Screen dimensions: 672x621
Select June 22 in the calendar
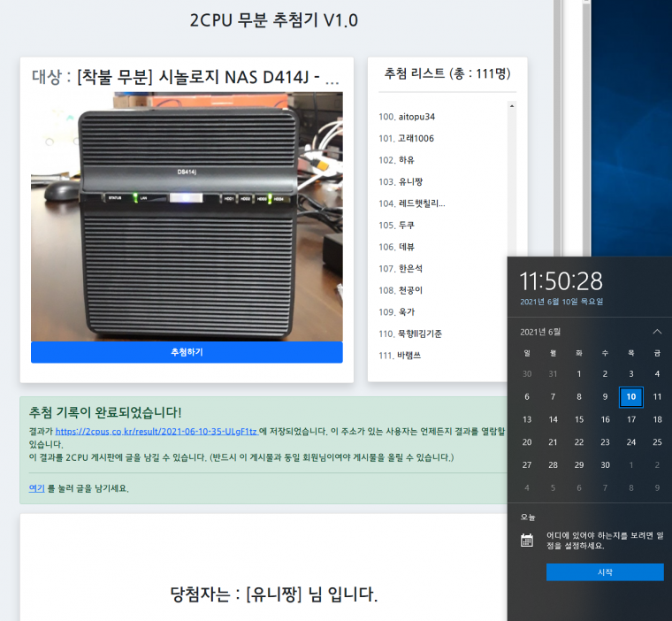pos(579,442)
